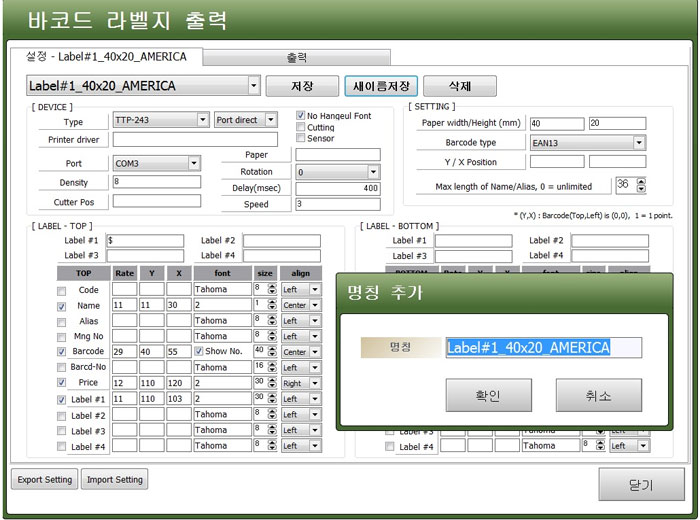Click LABEL - TOP Label #2 field
Viewport: 700px width, 520px height.
[282, 241]
